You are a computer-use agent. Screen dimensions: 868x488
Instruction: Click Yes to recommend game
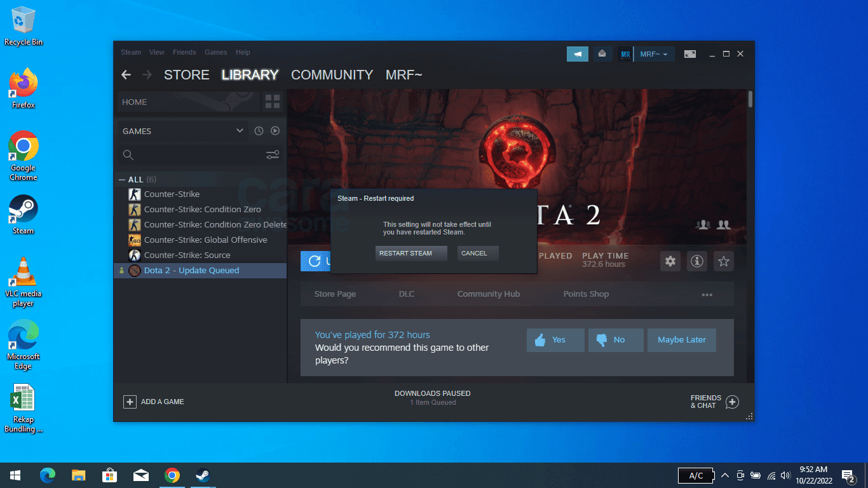(555, 340)
